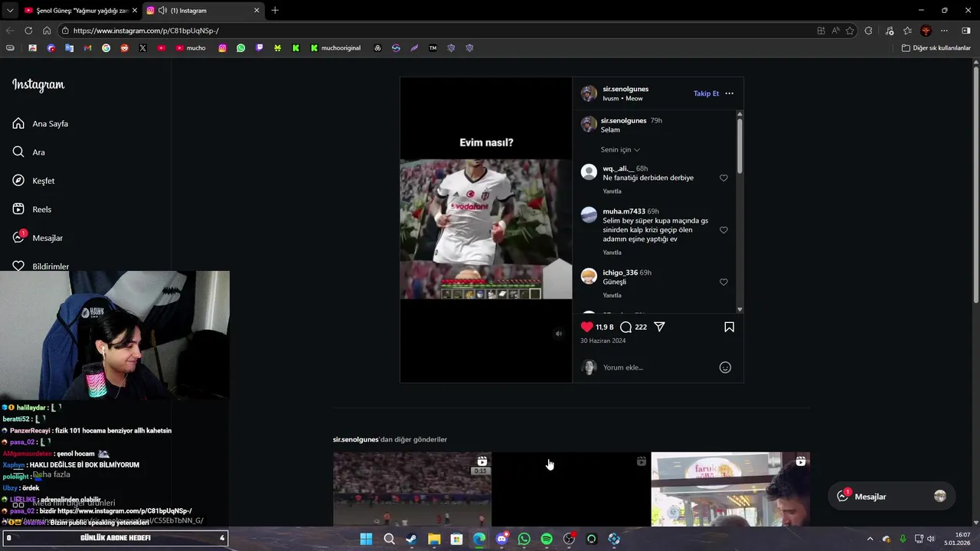Open the Reddit bookmark in bookmarks bar
Viewport: 980px width, 551px height.
pyautogui.click(x=124, y=47)
